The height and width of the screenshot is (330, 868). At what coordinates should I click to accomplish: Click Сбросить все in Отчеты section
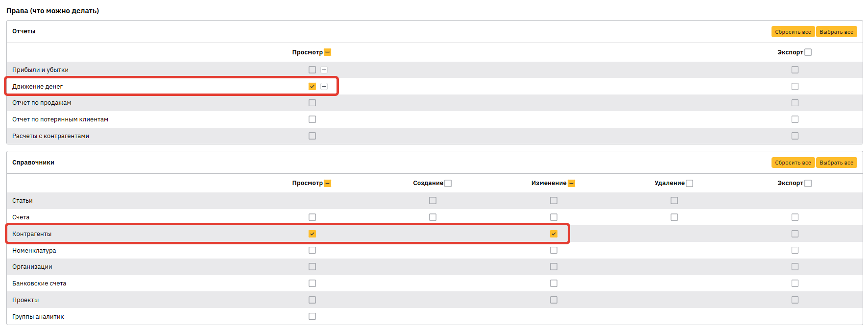(793, 32)
